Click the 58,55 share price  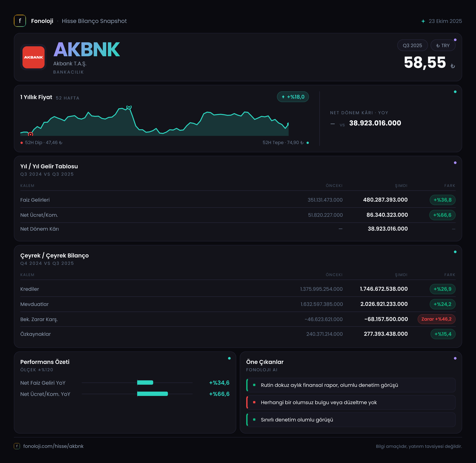click(x=425, y=63)
